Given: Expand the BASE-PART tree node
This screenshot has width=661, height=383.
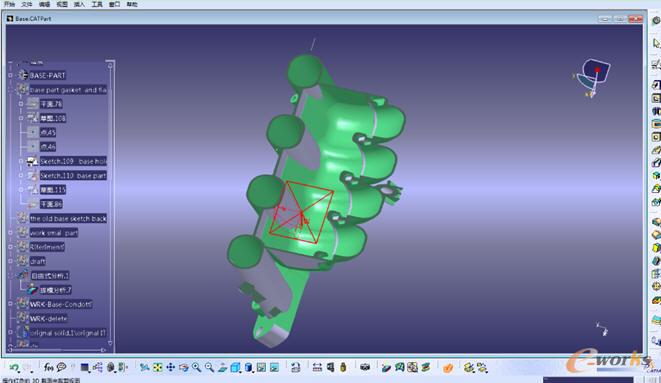Looking at the screenshot, I should [11, 75].
